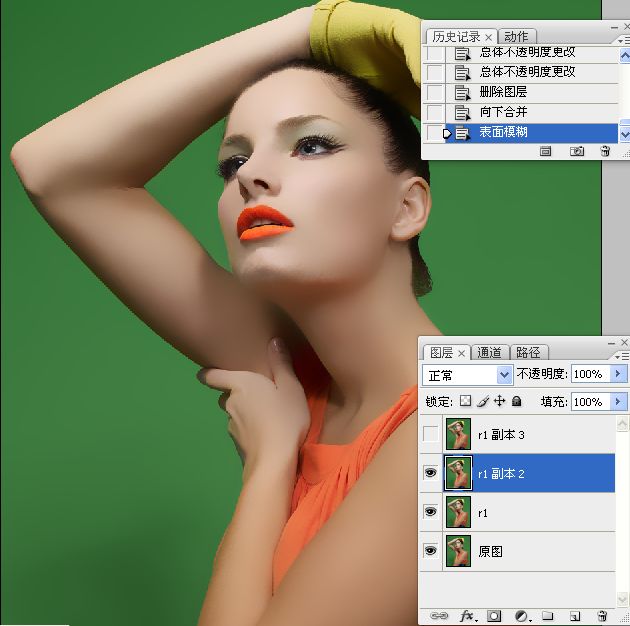Viewport: 630px width, 626px height.
Task: Click r1 副本 3 layer thumbnail
Action: (x=458, y=434)
